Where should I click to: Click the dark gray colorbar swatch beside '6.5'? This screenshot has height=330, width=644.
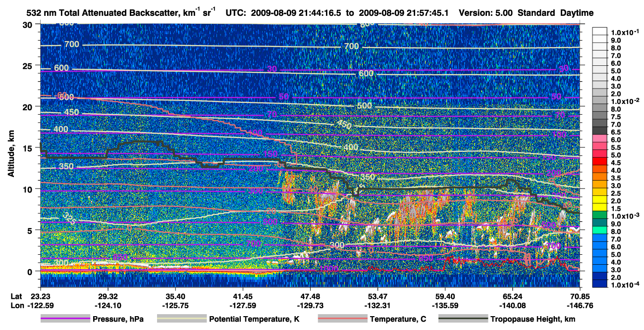[x=601, y=131]
